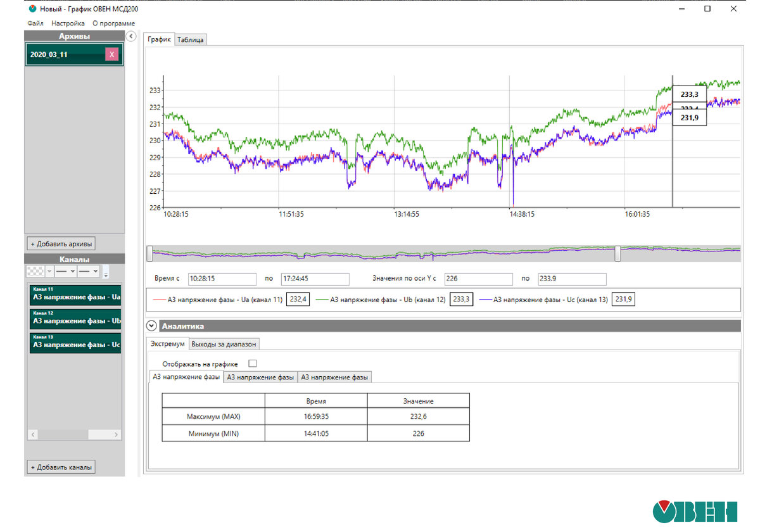Viewport: 760px width, 532px height.
Task: Maximize the window
Action: [x=707, y=9]
